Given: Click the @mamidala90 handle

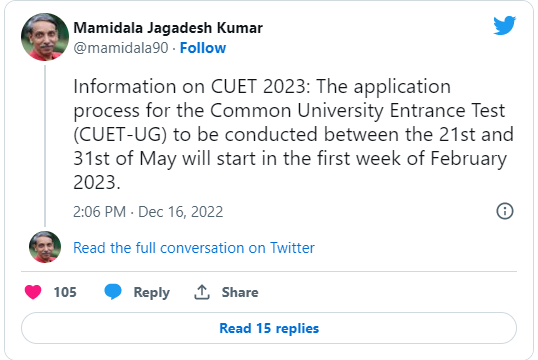Looking at the screenshot, I should [121, 48].
